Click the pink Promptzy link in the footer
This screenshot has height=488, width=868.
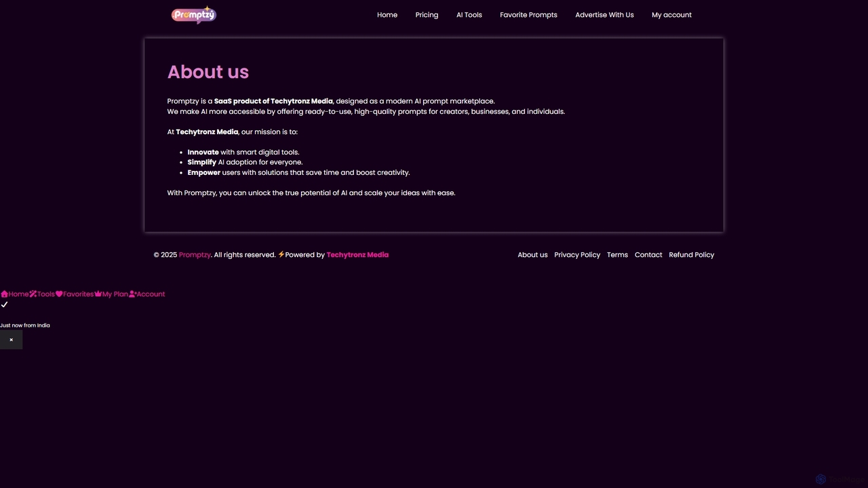click(195, 255)
